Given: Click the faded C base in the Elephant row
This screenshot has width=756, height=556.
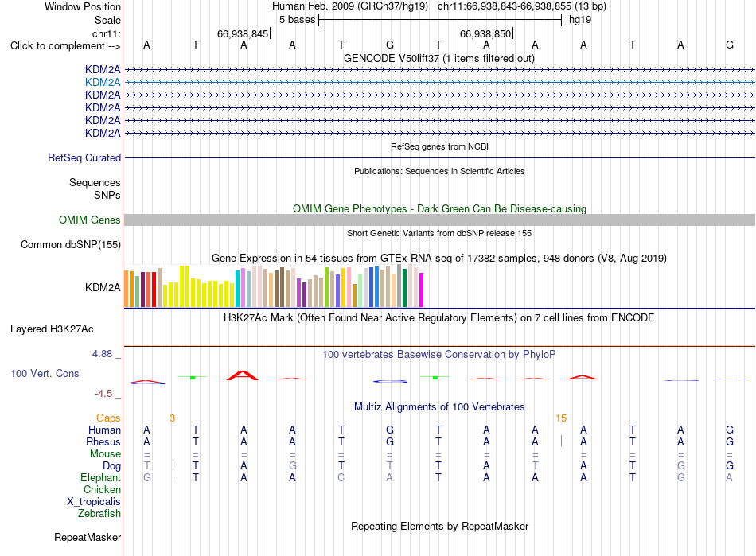Looking at the screenshot, I should coord(341,478).
